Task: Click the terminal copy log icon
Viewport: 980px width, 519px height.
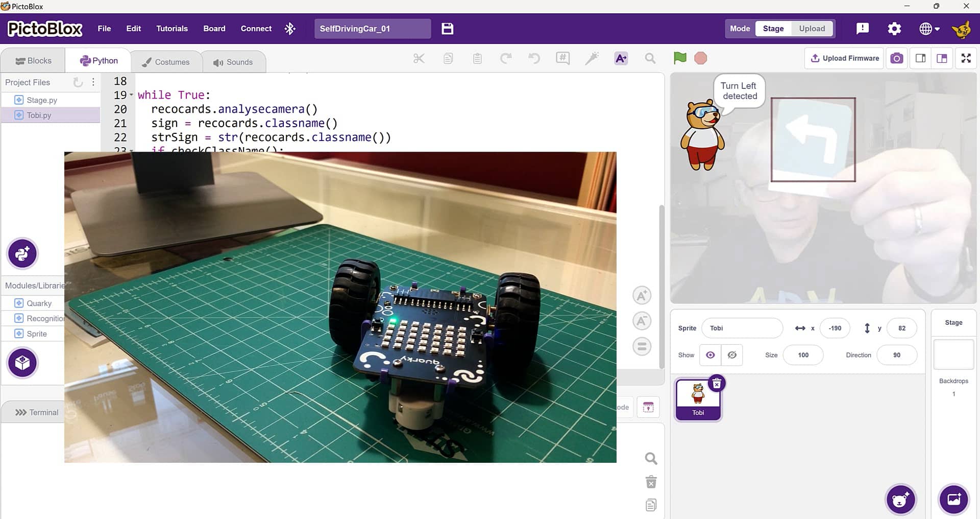Action: coord(651,505)
